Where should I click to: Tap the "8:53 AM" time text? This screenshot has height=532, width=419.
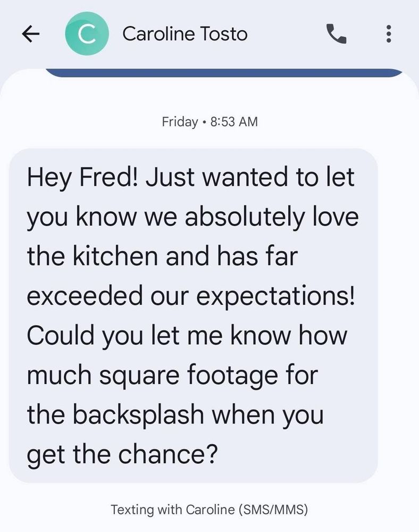(234, 121)
